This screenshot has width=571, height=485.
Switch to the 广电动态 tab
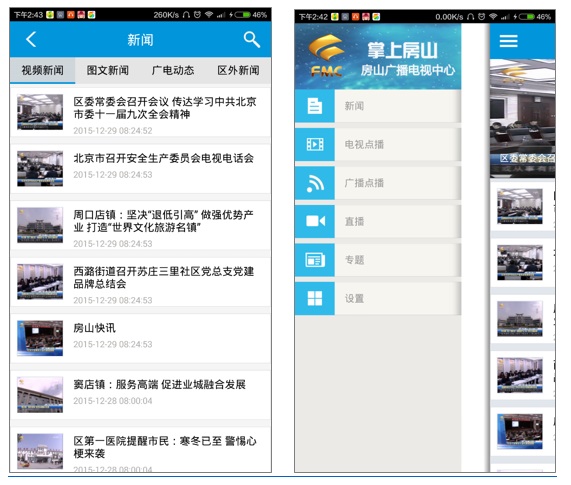click(x=173, y=70)
